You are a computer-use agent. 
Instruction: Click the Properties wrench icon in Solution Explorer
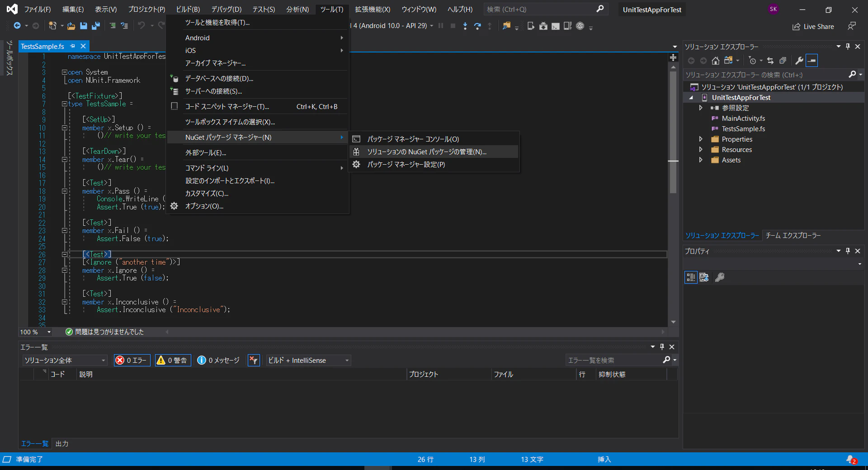pos(799,61)
